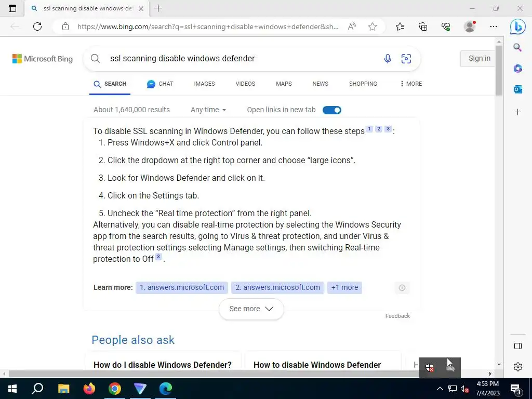Show the +1 more sources
This screenshot has width=532, height=399.
(344, 287)
